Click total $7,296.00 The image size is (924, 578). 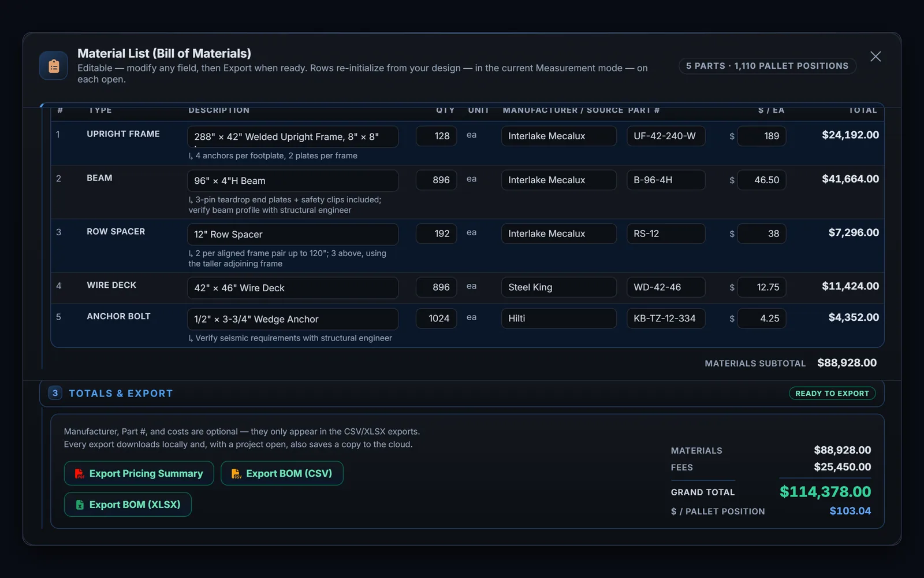click(854, 232)
